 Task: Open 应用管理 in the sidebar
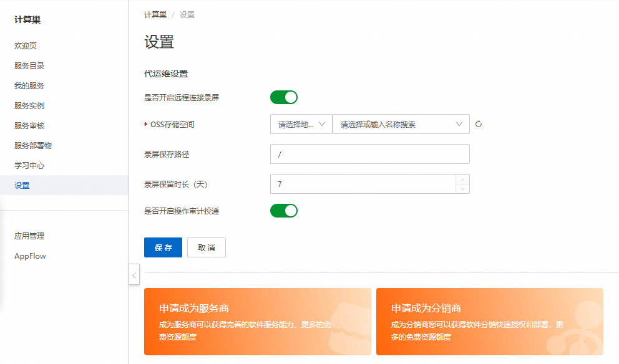(29, 236)
